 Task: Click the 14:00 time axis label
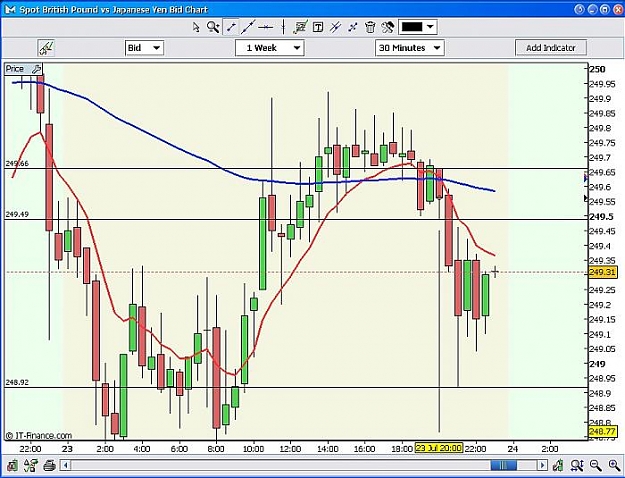coord(328,449)
